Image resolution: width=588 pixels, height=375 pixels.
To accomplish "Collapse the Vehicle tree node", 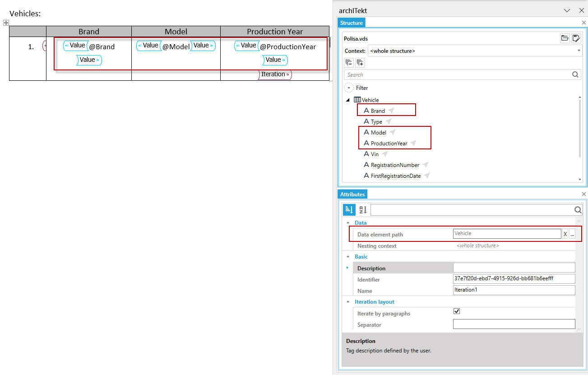I will pos(347,100).
